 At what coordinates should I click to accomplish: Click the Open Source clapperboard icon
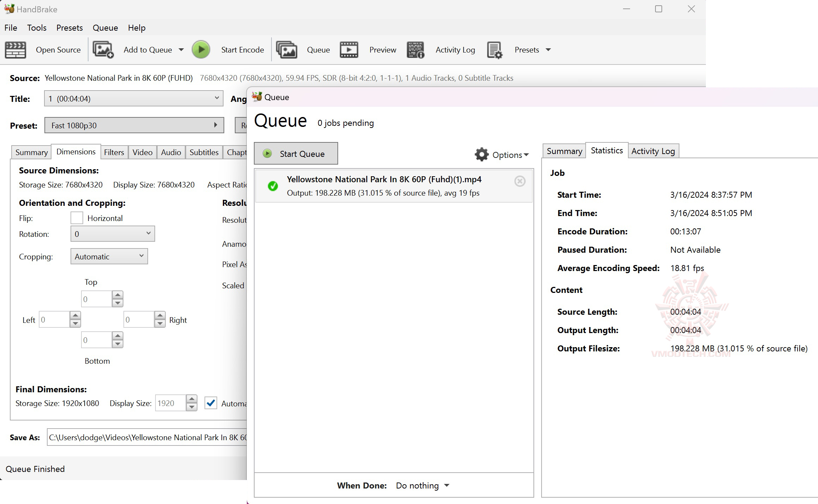(15, 50)
